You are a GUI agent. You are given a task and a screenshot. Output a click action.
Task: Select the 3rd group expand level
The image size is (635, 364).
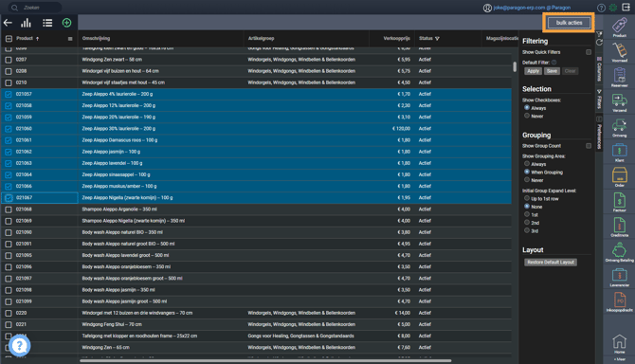coord(527,230)
